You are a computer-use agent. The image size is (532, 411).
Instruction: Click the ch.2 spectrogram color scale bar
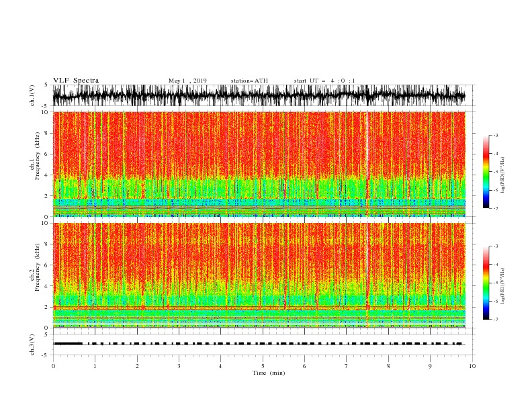tap(486, 283)
